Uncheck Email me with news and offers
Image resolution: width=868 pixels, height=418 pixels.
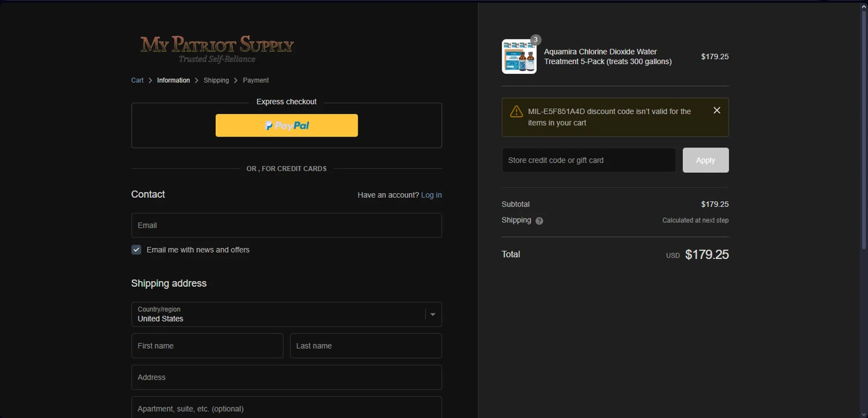click(x=137, y=250)
